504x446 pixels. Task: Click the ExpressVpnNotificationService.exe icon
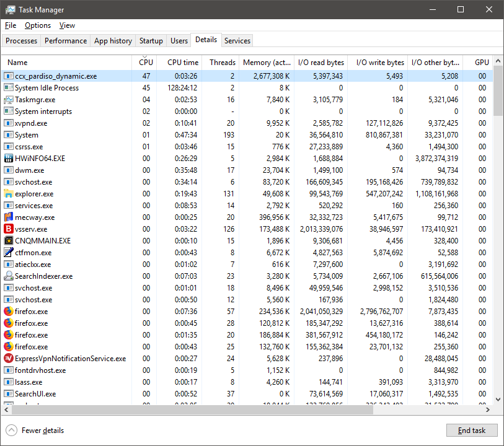pyautogui.click(x=9, y=358)
